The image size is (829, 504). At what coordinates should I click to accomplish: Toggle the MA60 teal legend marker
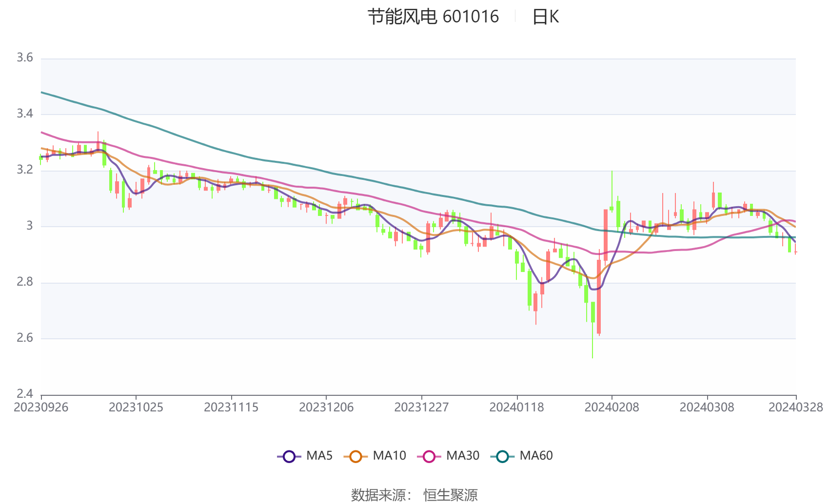tap(502, 457)
